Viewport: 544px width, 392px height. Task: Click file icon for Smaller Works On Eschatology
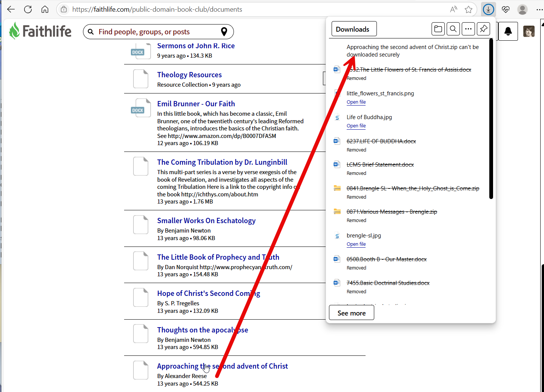[x=141, y=225]
